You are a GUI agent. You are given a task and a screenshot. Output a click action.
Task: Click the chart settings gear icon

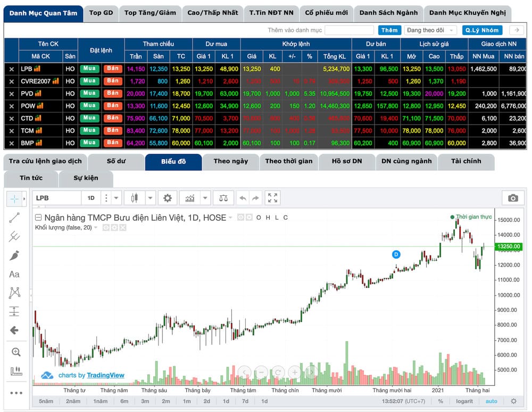pos(168,198)
